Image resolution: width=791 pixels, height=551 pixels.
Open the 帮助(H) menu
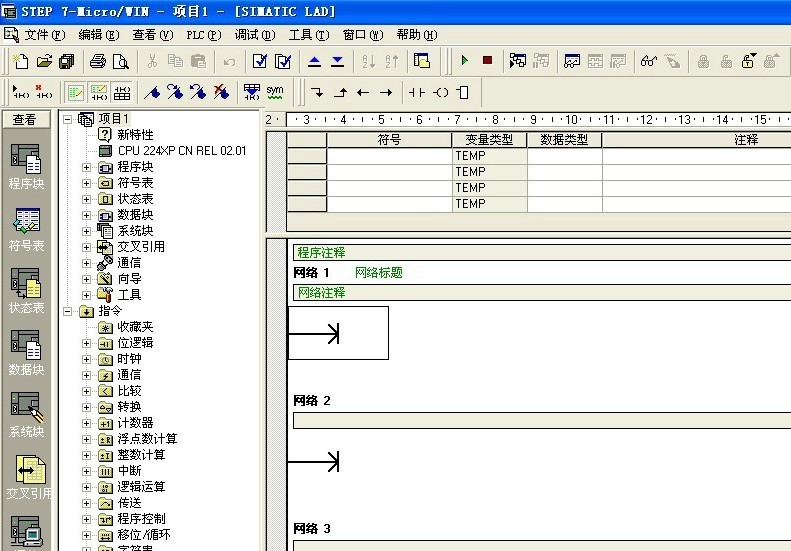(x=417, y=35)
